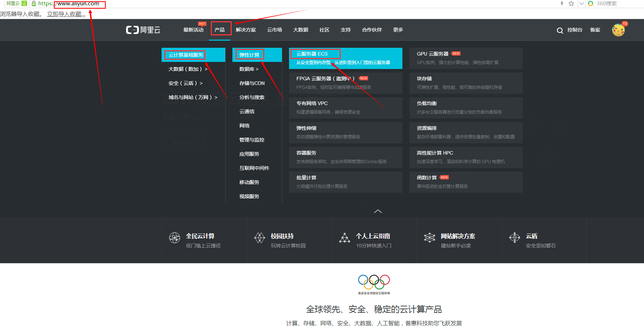Select 弹性计算 subcategory

pos(257,55)
